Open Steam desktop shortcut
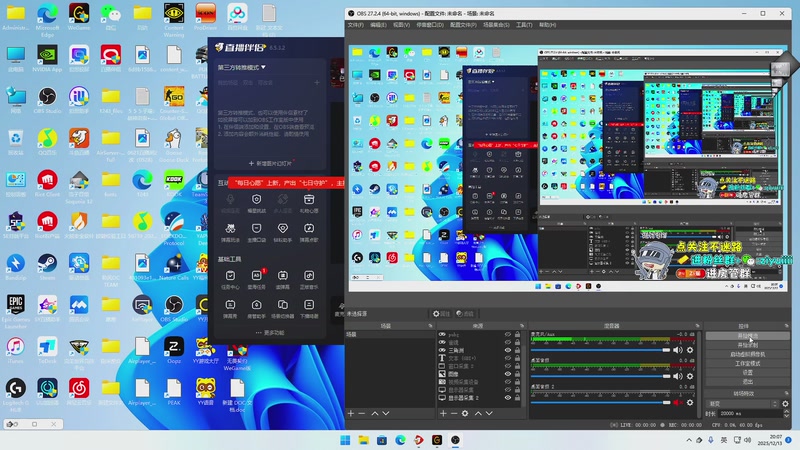Screen dimensions: 800x450 point(47,267)
